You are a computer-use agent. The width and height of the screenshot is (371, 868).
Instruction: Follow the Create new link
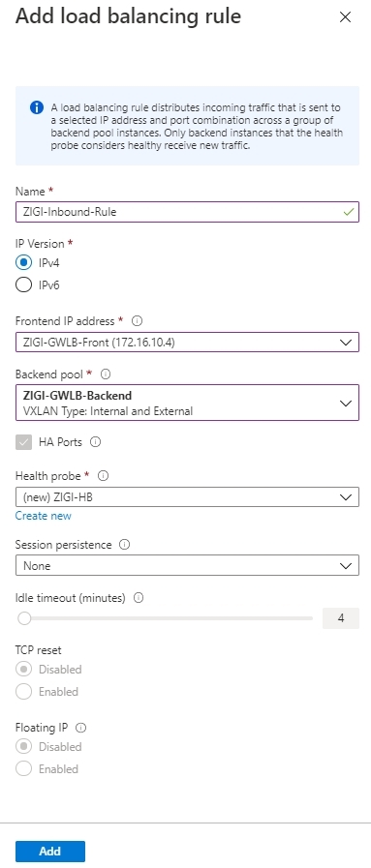[44, 516]
